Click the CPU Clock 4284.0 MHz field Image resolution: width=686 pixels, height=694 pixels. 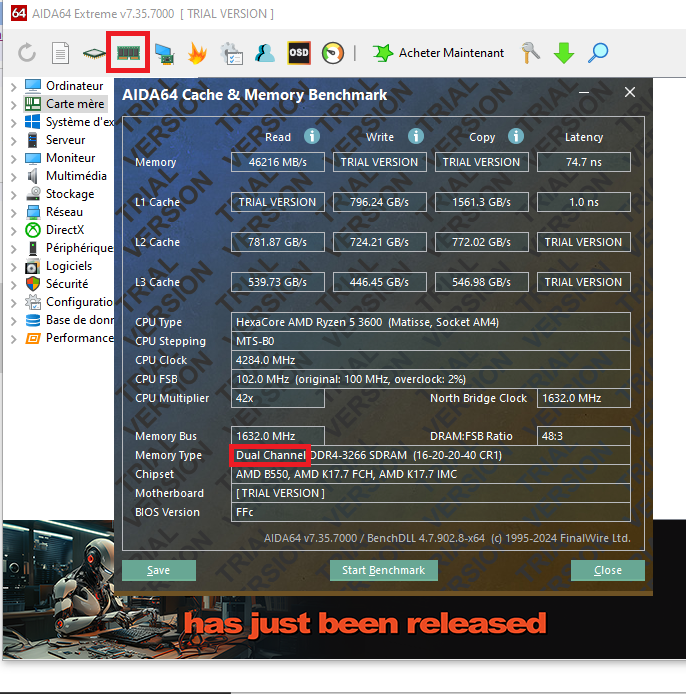431,360
